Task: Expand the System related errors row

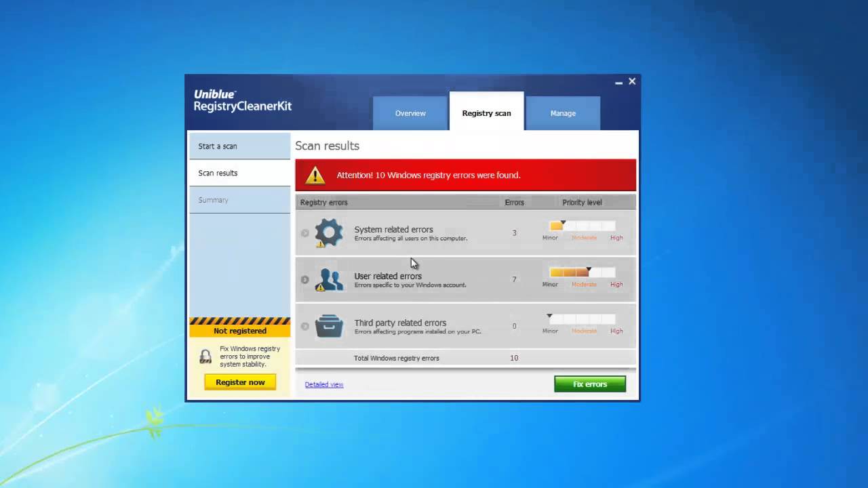Action: (x=305, y=233)
